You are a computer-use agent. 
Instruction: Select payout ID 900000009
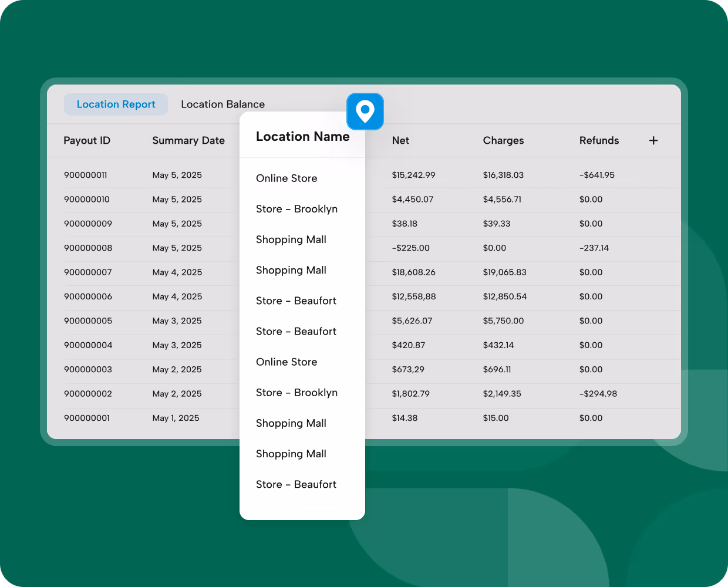[x=88, y=224]
